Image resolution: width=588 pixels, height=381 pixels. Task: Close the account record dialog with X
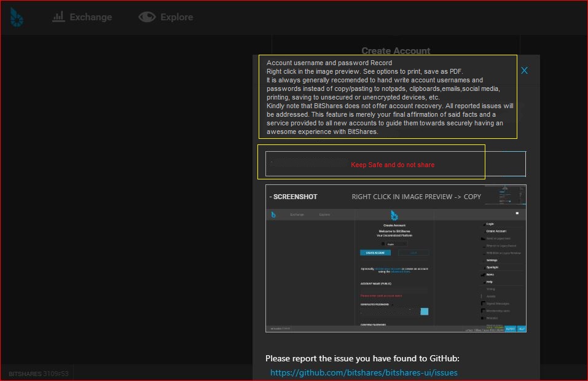[x=524, y=71]
